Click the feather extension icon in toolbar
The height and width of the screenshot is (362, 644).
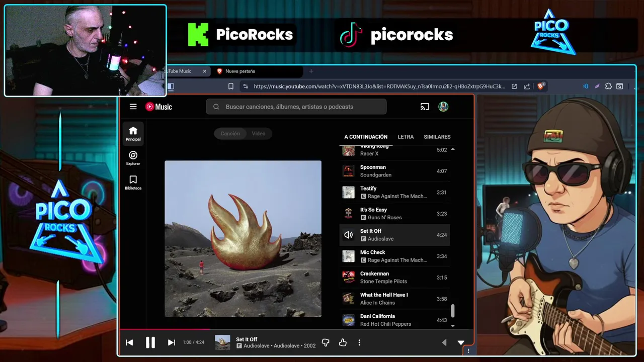click(597, 86)
